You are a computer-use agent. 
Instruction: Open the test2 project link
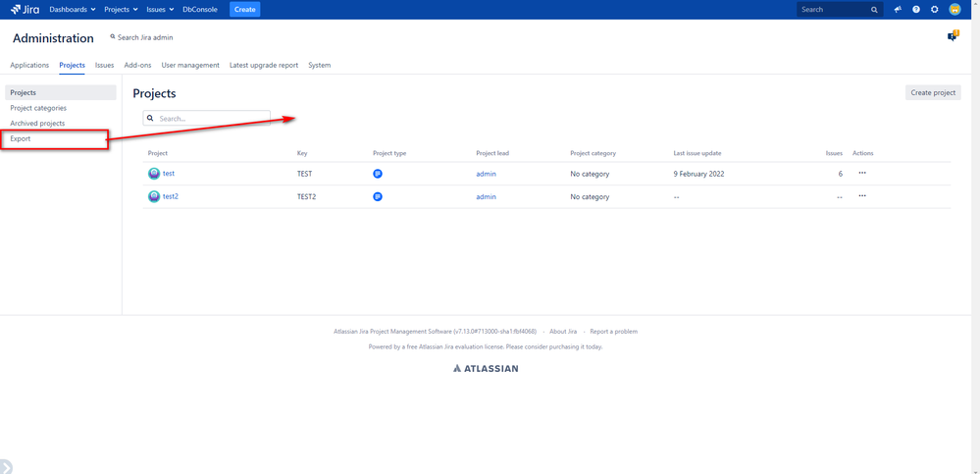point(171,196)
